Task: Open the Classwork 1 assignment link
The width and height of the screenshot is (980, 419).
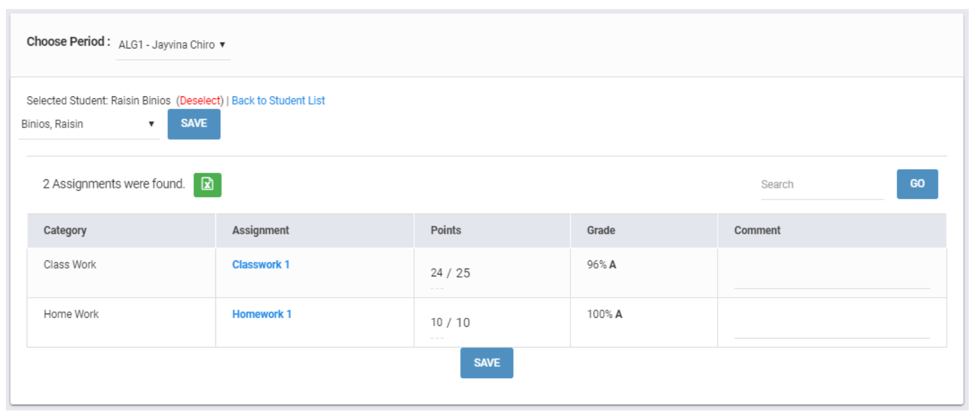Action: click(x=260, y=265)
